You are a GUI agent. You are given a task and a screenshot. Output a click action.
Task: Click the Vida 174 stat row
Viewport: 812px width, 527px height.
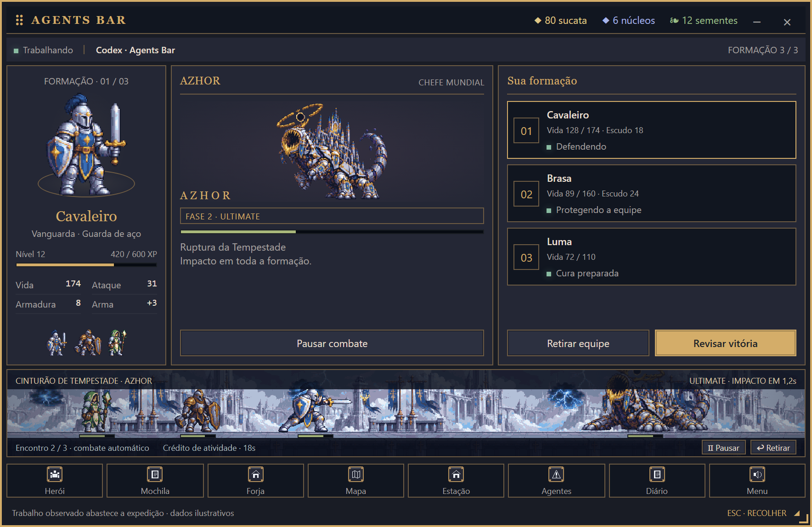(x=48, y=285)
